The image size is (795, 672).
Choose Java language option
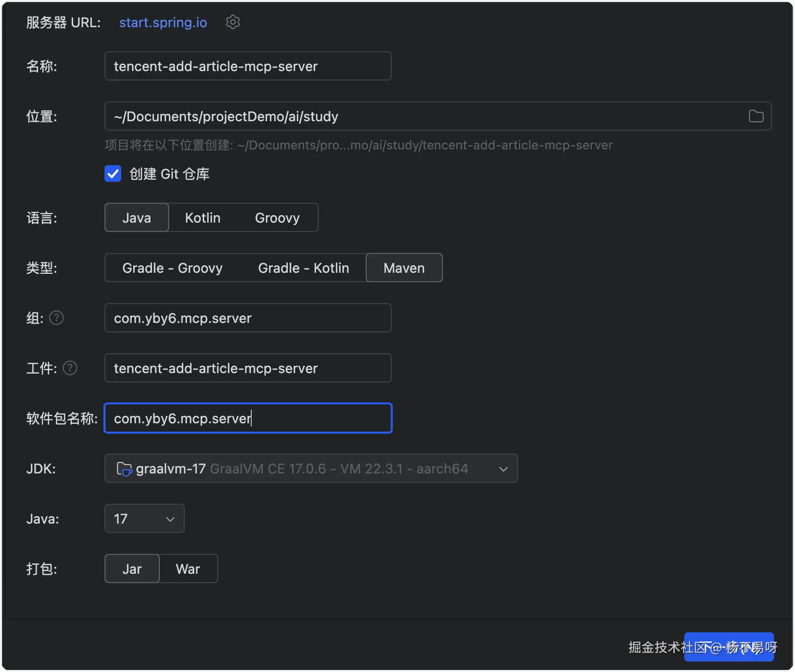pos(137,217)
